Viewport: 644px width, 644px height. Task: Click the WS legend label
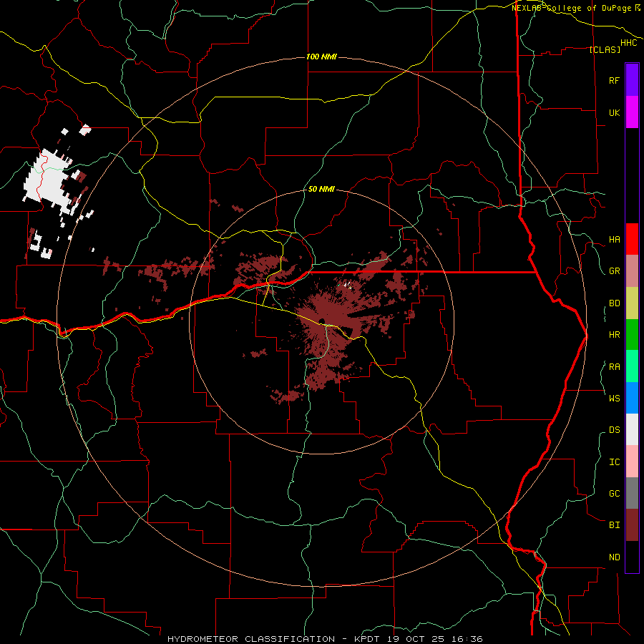pos(614,398)
